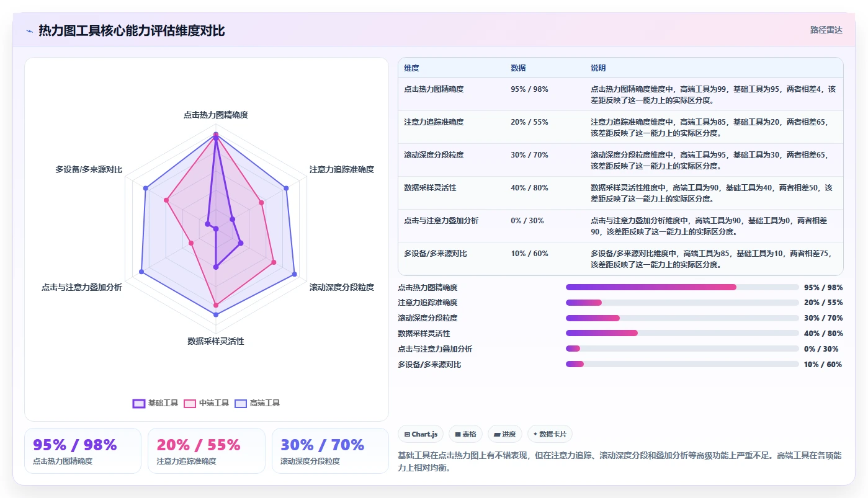
Task: Click the 滚动深度分段粒度 progress bar
Action: pos(682,318)
